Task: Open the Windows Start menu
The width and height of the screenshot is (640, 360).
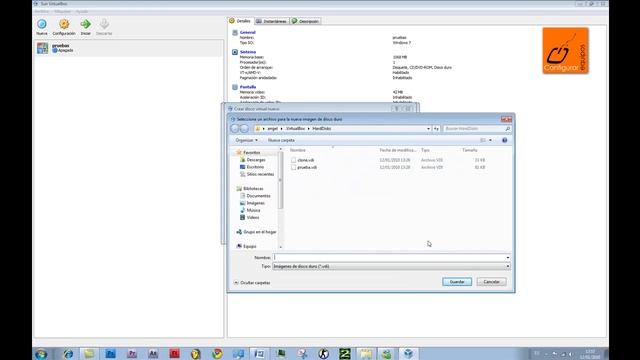Action: pyautogui.click(x=41, y=354)
